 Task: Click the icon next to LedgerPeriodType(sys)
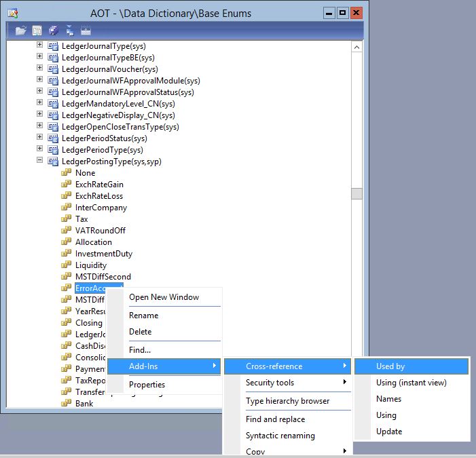[x=53, y=150]
